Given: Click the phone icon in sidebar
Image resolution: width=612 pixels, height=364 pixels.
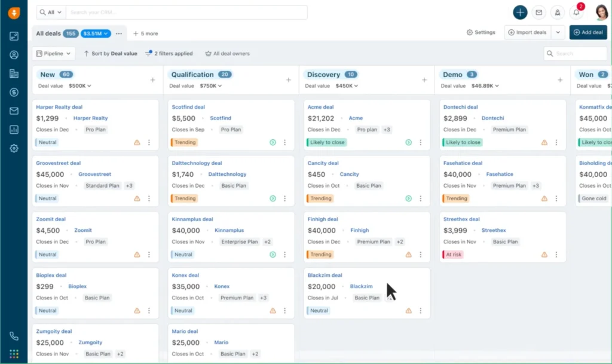Looking at the screenshot, I should [x=14, y=337].
